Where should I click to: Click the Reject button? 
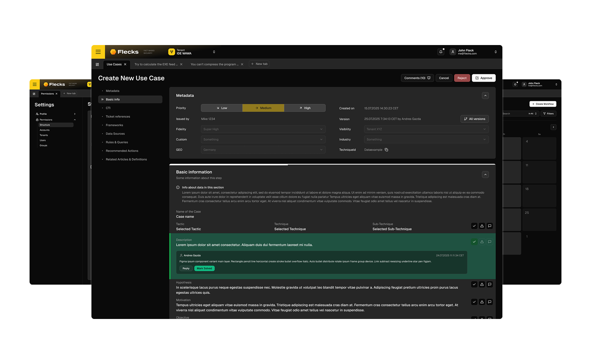462,78
